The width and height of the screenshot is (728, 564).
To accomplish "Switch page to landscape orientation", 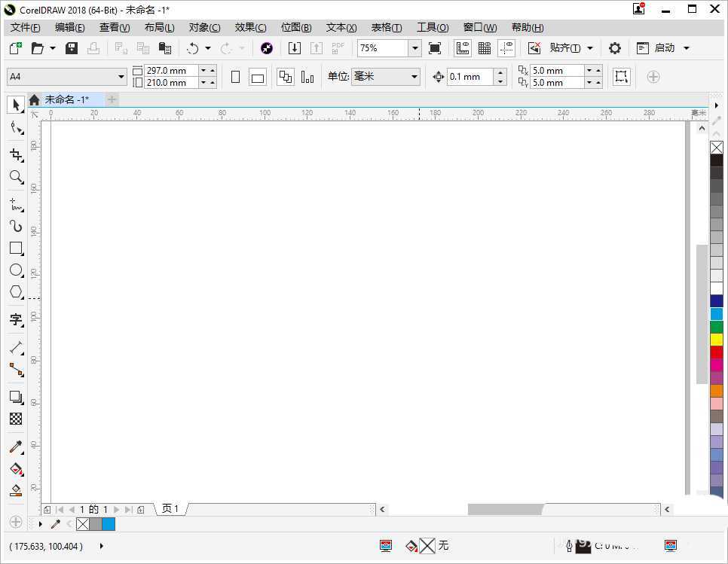I will pyautogui.click(x=258, y=77).
